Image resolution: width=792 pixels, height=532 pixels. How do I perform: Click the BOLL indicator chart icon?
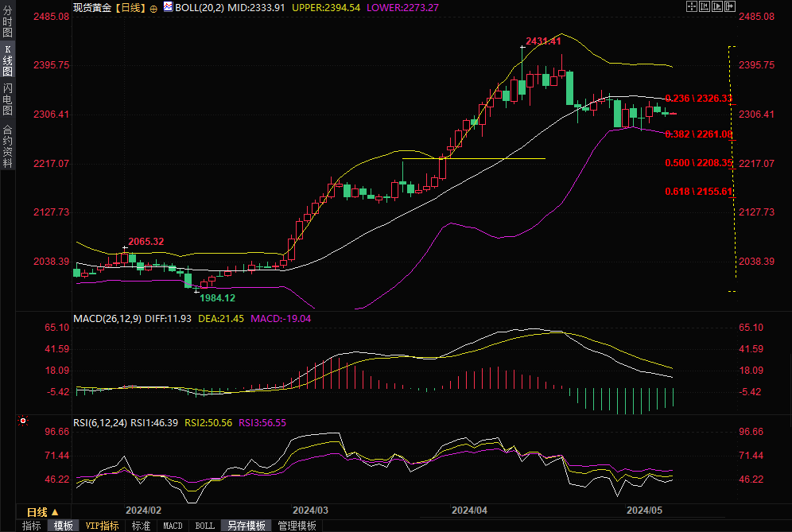167,7
